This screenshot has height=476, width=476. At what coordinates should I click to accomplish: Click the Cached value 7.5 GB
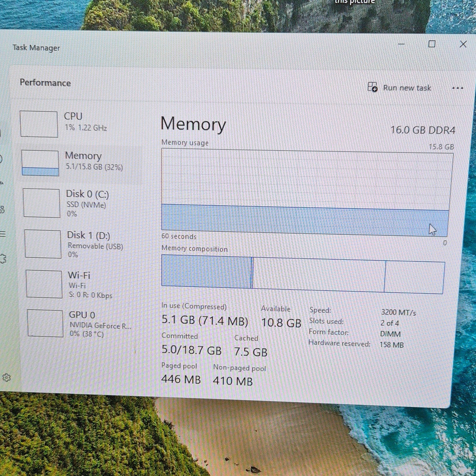251,352
